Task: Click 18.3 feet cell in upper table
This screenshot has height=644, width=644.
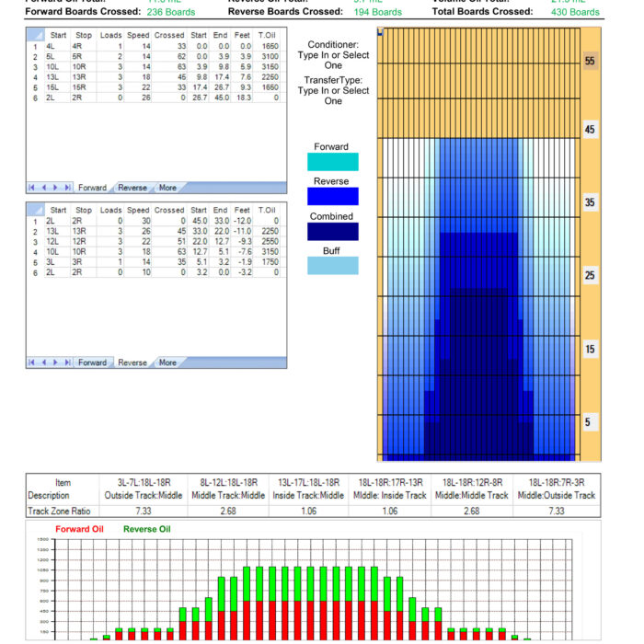Action: [242, 98]
